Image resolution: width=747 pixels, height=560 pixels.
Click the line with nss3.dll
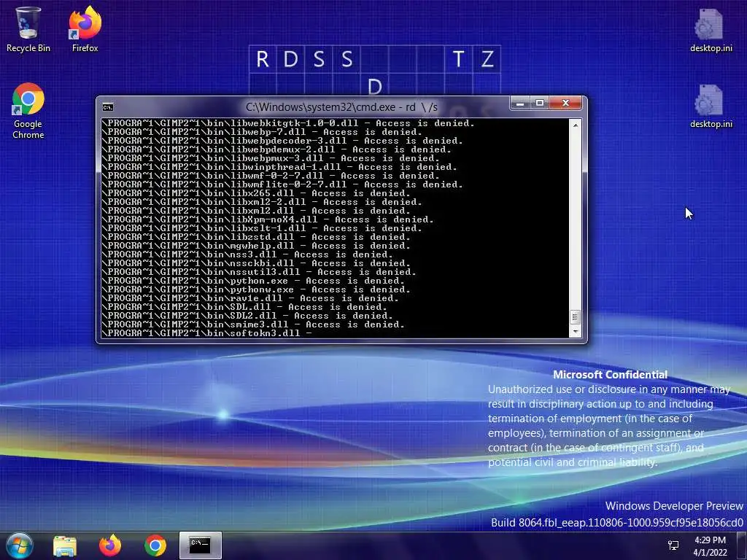tap(248, 254)
